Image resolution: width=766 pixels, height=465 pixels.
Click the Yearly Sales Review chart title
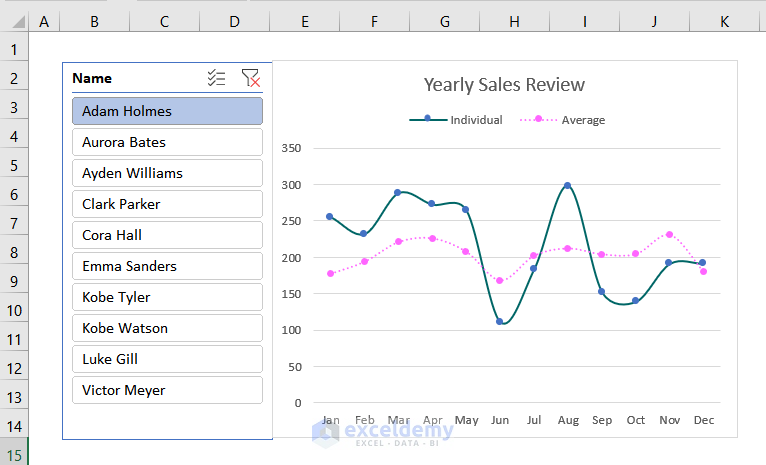tap(504, 85)
